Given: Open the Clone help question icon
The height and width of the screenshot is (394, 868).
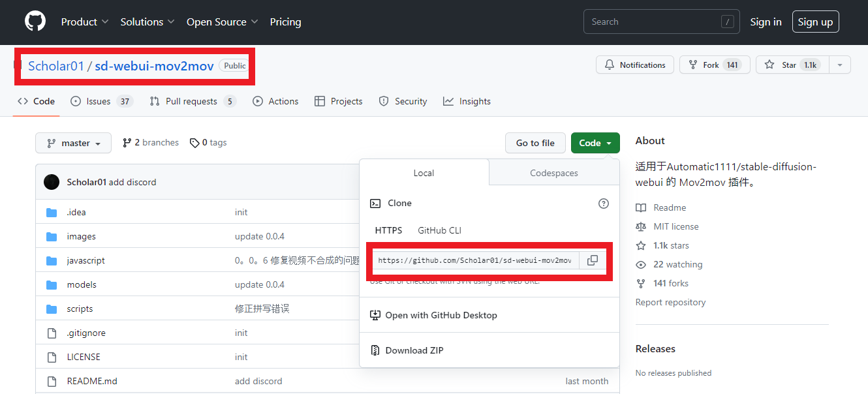Looking at the screenshot, I should click(x=604, y=204).
